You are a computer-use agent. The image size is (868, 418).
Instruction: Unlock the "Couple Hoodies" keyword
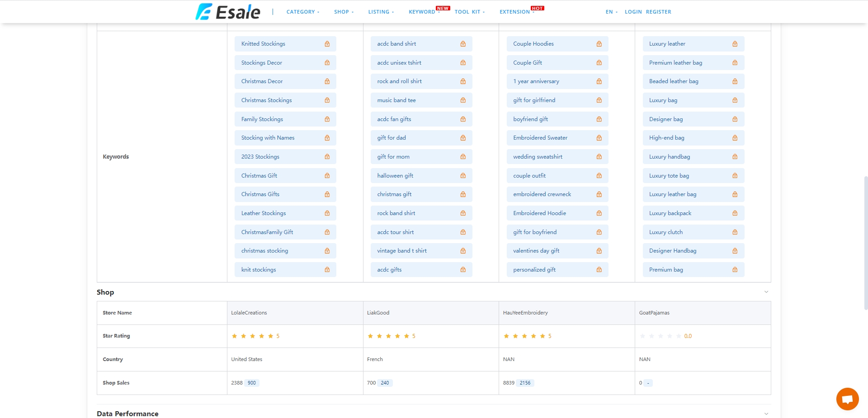599,43
